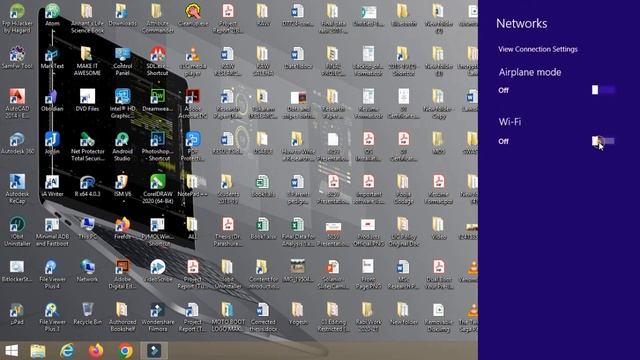Open the Windows Start button

[11, 351]
